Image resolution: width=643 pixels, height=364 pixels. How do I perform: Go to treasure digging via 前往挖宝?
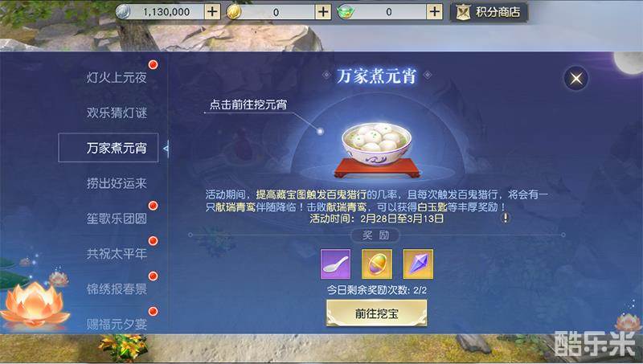(x=376, y=313)
